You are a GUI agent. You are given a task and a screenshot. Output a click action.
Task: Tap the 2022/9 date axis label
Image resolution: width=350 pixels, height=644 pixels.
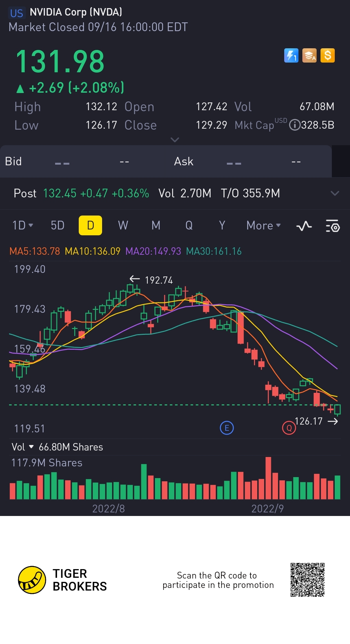point(268,509)
